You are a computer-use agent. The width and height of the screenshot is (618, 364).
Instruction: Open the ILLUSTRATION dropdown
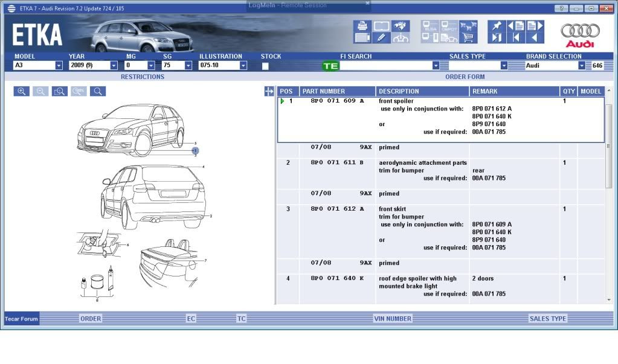243,65
